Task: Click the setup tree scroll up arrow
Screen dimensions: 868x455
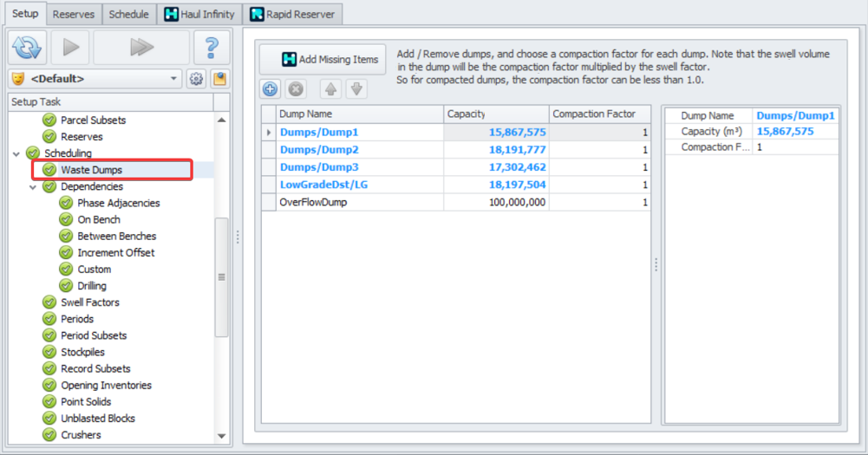Action: click(221, 120)
